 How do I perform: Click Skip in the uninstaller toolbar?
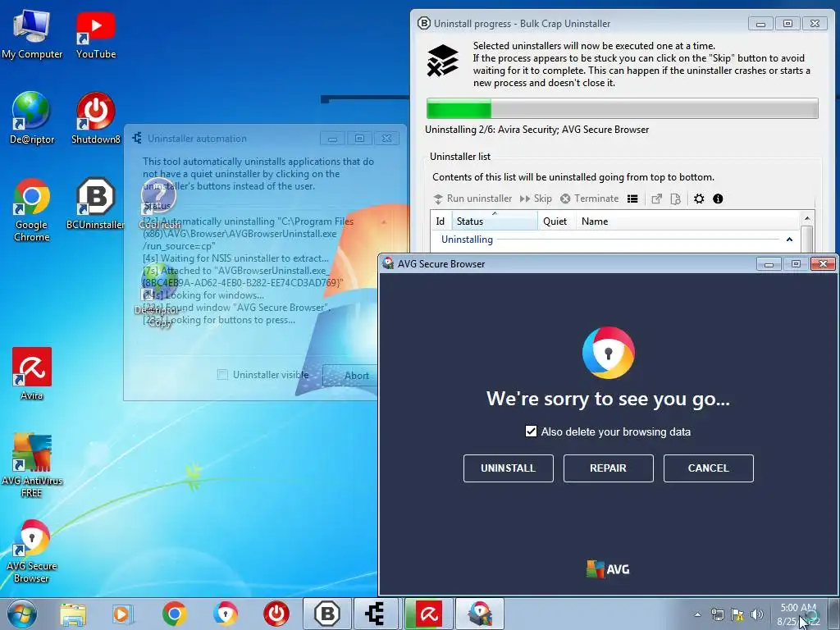[x=536, y=199]
